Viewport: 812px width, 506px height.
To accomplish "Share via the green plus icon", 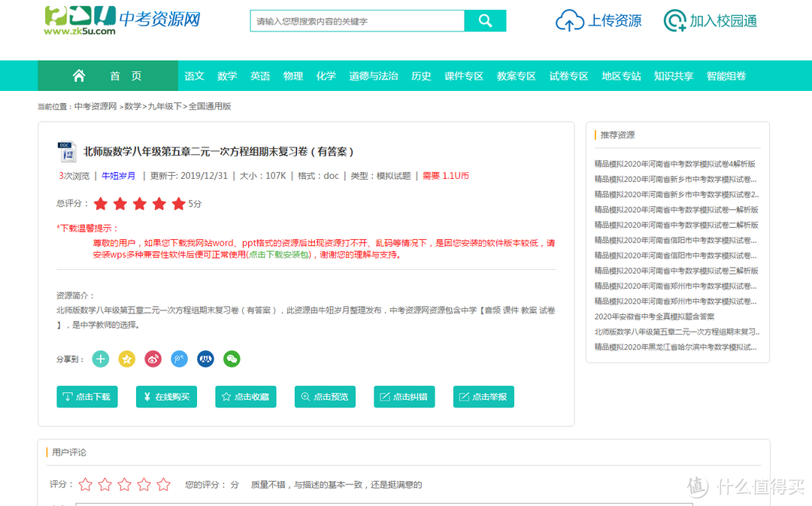I will tap(101, 359).
